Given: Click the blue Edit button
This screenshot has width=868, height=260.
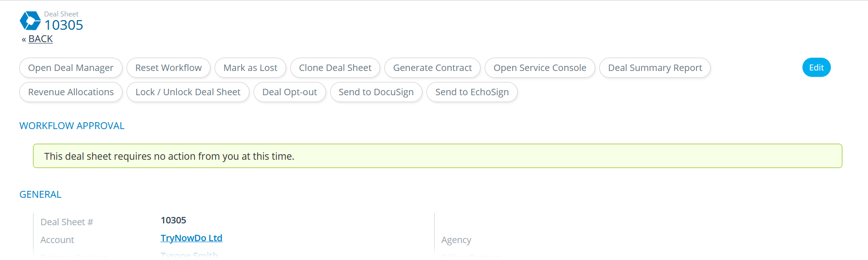Looking at the screenshot, I should [x=816, y=67].
